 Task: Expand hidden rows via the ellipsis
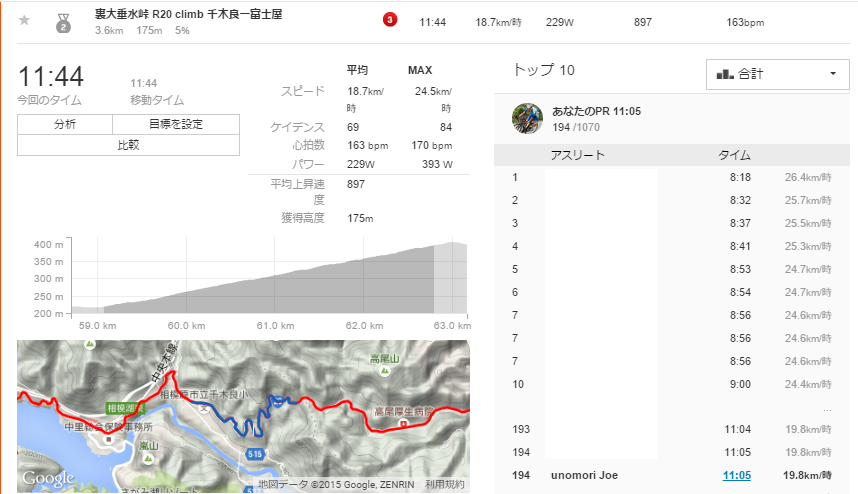pyautogui.click(x=826, y=408)
